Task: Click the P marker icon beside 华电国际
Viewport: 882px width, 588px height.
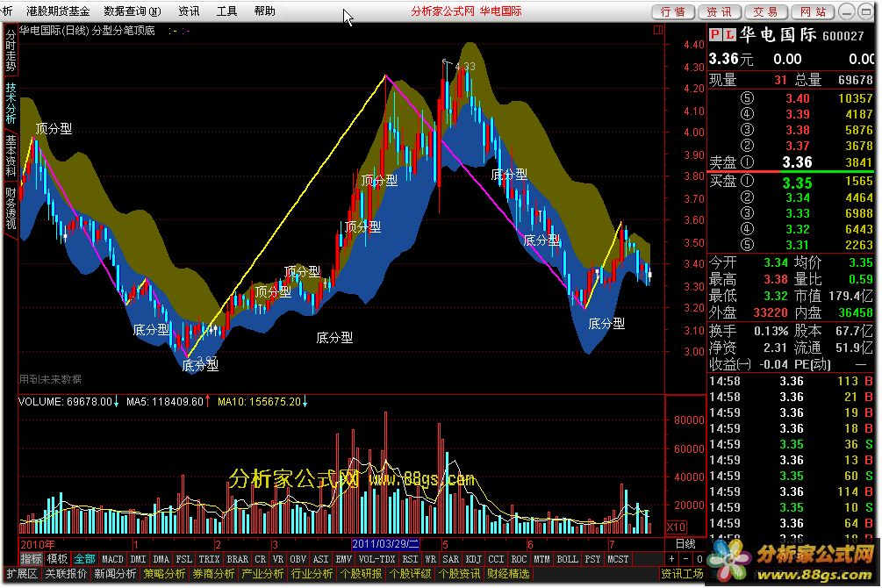Action: (x=715, y=35)
